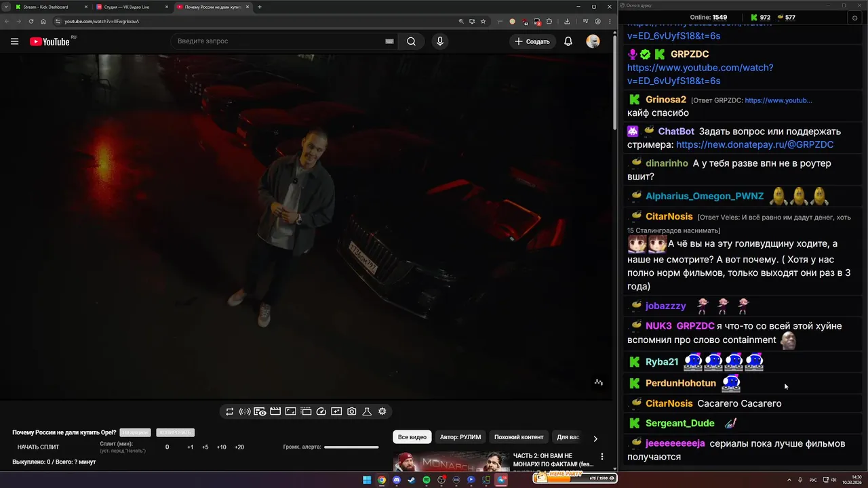Open the player toolbar settings gear
This screenshot has height=488, width=868.
(x=382, y=411)
